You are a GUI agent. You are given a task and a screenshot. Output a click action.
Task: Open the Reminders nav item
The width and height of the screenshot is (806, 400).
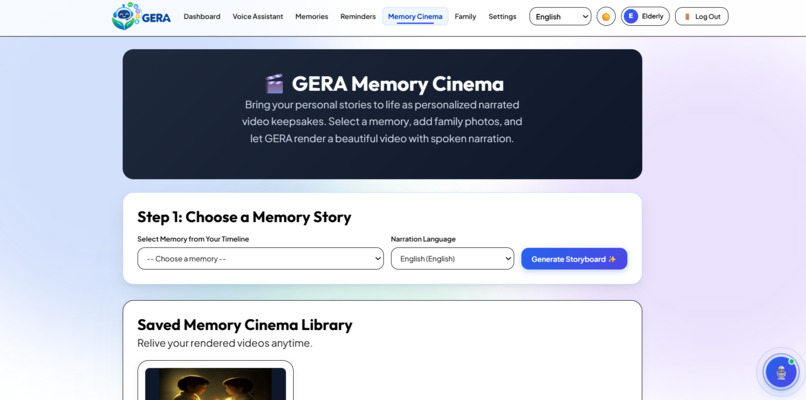(x=358, y=16)
